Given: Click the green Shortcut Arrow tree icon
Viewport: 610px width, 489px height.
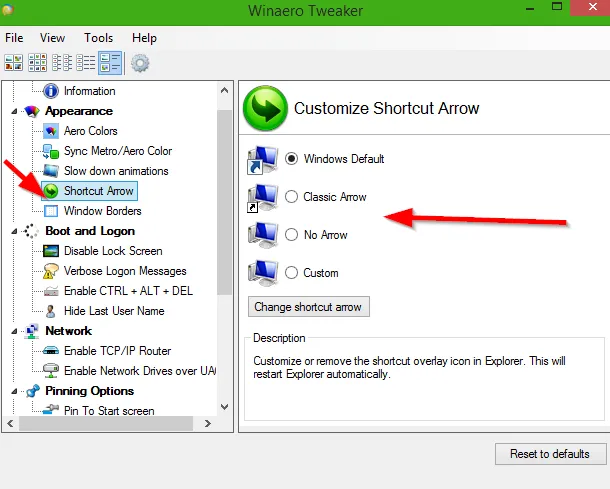Looking at the screenshot, I should point(51,191).
